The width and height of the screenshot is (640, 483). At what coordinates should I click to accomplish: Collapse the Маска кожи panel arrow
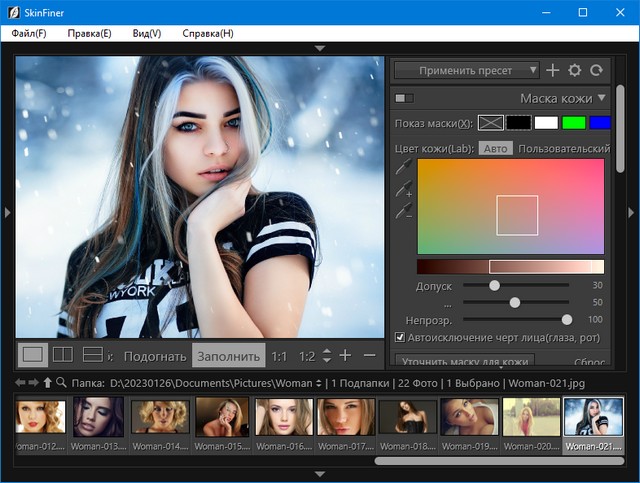coord(602,98)
